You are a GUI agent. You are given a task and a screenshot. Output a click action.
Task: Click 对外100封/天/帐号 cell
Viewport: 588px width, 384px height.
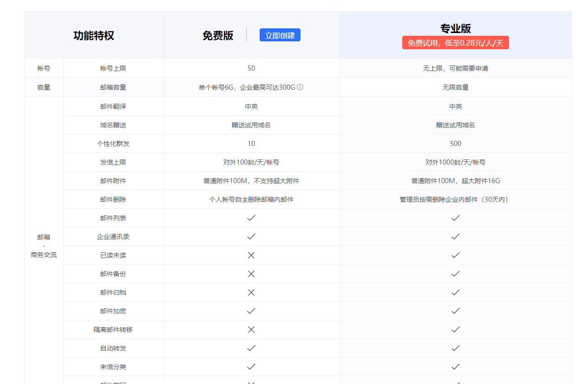251,162
